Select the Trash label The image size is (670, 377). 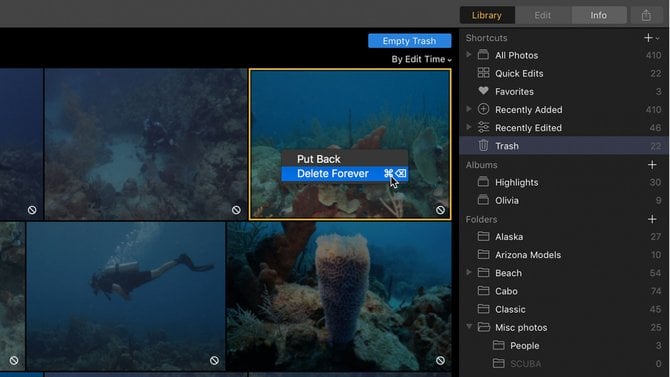click(x=507, y=146)
